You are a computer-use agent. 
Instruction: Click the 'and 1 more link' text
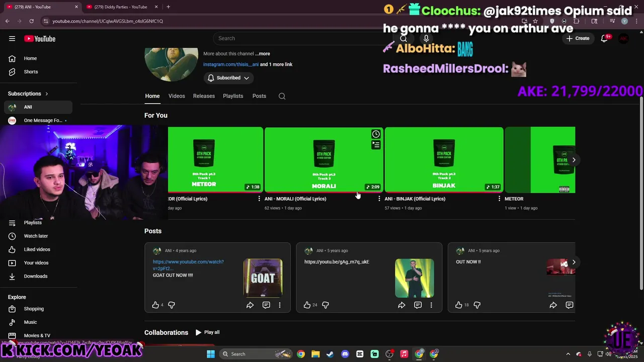(x=276, y=64)
